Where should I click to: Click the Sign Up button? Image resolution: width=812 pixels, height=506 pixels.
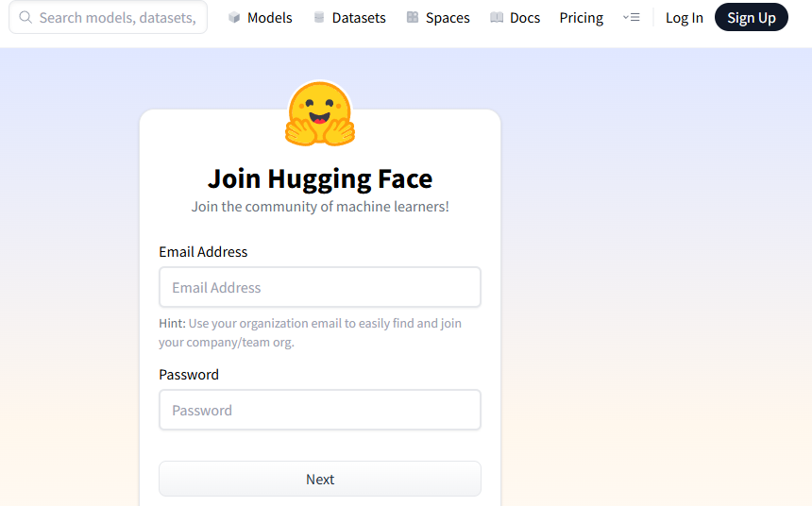tap(752, 17)
